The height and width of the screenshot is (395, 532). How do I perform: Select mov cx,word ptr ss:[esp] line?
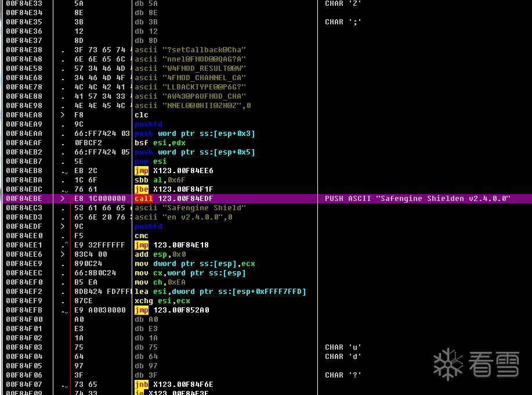tap(190, 273)
